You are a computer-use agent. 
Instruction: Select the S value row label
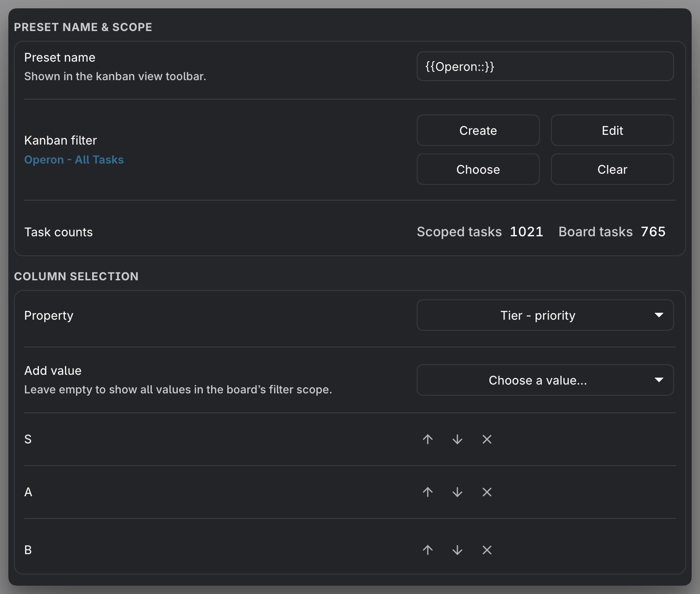tap(28, 439)
